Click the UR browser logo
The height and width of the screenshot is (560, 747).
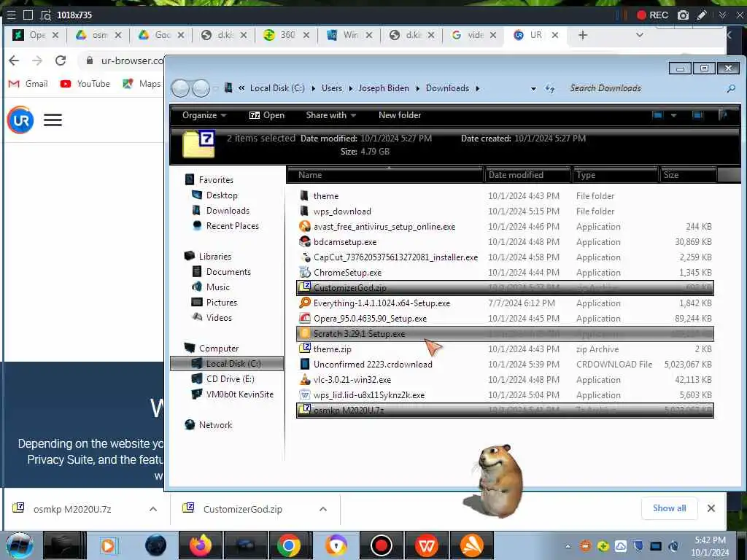[x=20, y=120]
